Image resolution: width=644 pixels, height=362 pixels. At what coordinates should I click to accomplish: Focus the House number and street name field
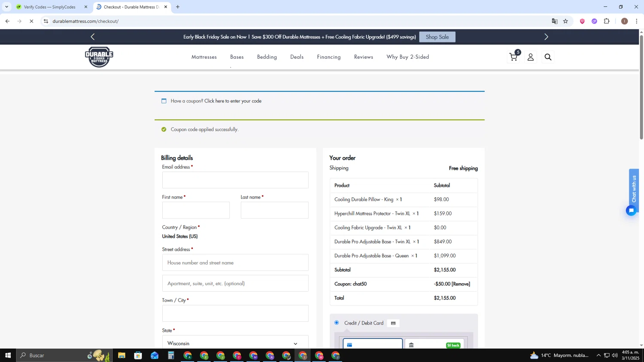click(x=235, y=262)
